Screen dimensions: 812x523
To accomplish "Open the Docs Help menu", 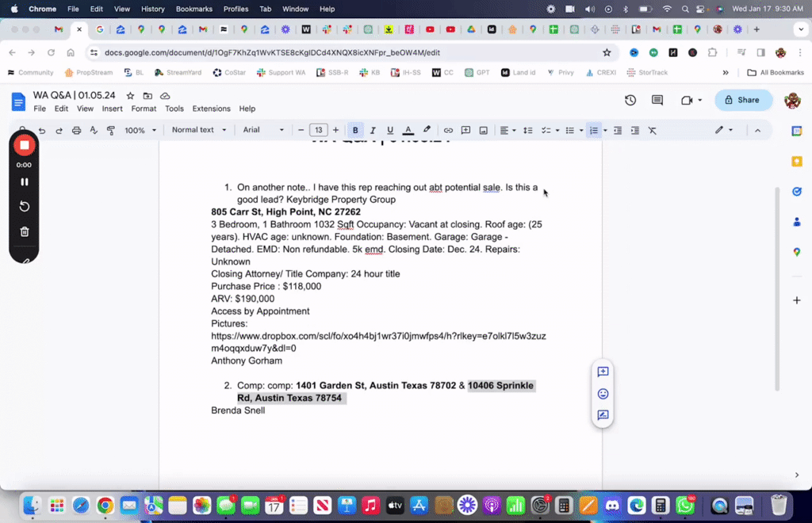I will click(x=247, y=109).
